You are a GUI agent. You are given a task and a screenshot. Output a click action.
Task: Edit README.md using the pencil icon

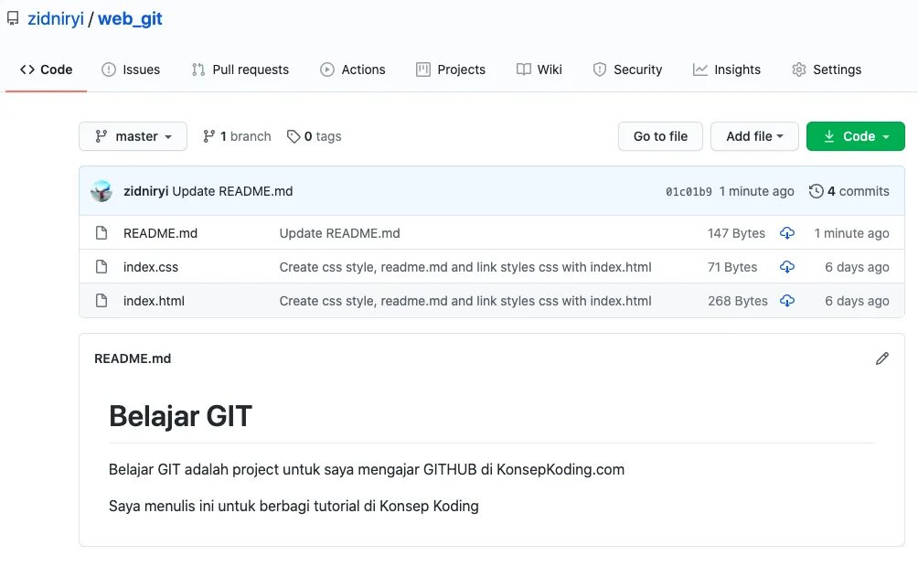tap(881, 358)
